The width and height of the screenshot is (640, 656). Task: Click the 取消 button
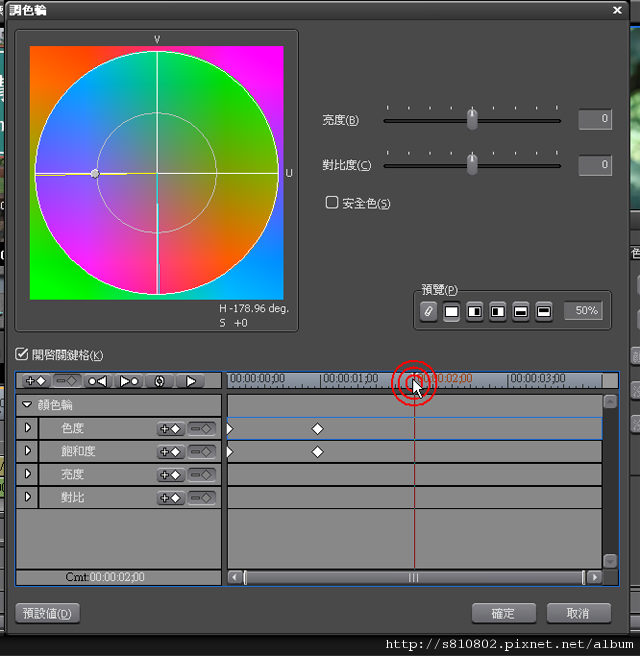[x=577, y=613]
